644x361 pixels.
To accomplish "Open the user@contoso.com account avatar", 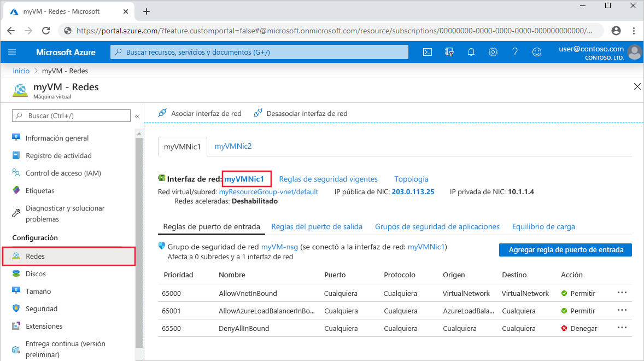I will pyautogui.click(x=634, y=52).
